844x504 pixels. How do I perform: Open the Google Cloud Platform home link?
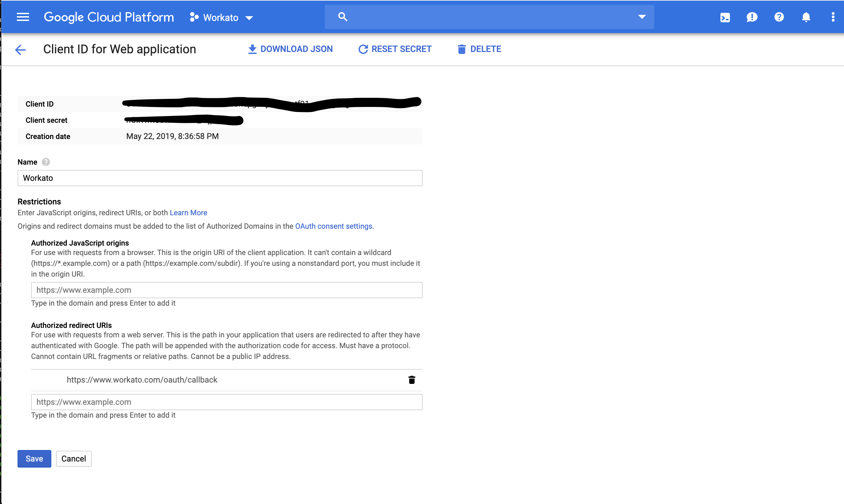point(109,17)
